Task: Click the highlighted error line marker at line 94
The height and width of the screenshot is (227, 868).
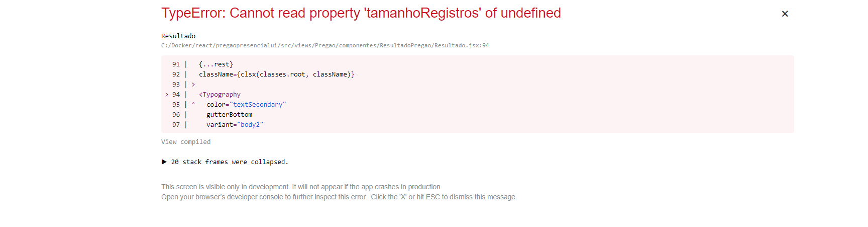Action: tap(167, 95)
